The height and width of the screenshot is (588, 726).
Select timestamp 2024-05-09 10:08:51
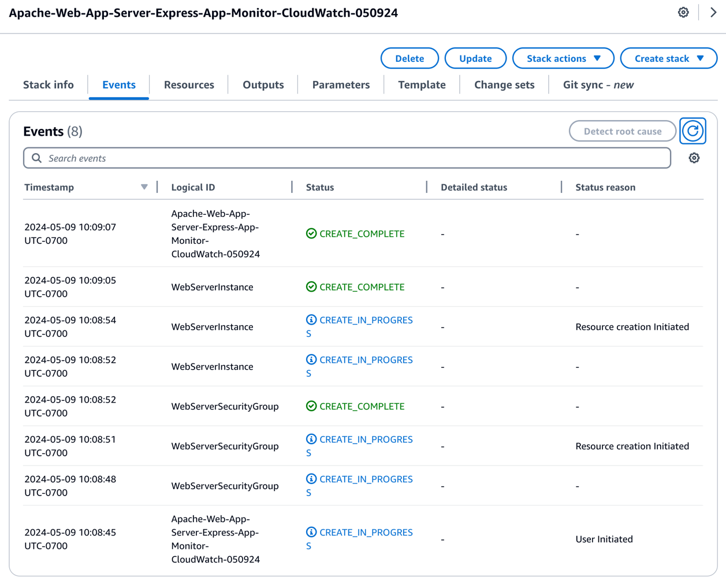(70, 446)
